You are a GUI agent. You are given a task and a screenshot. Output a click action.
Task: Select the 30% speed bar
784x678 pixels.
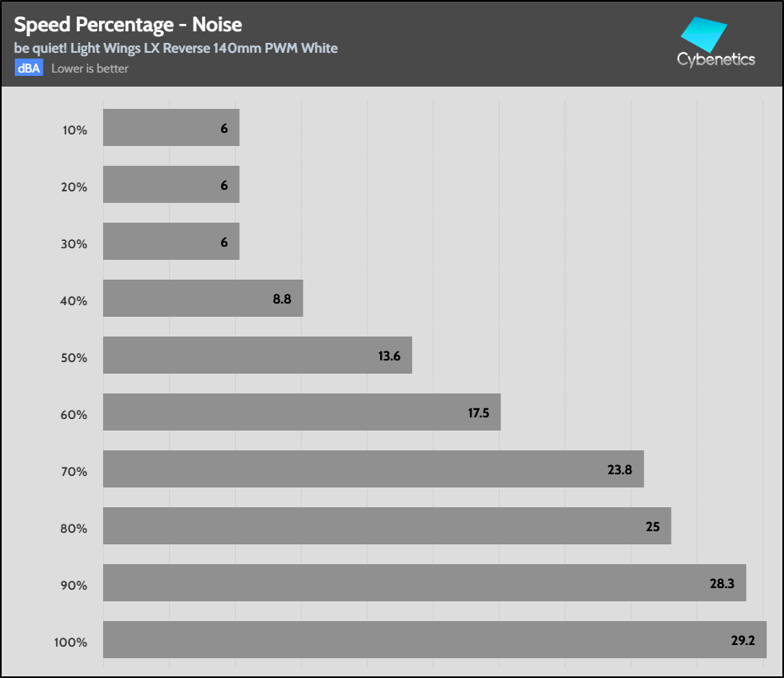171,242
